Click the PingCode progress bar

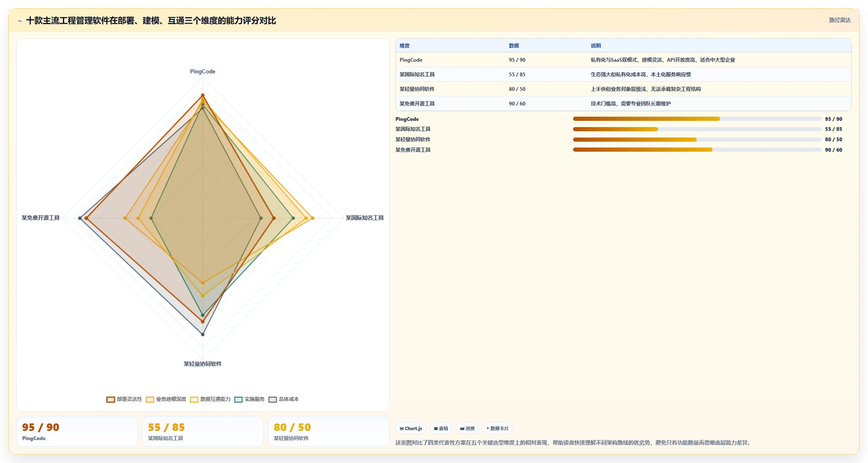tap(697, 119)
